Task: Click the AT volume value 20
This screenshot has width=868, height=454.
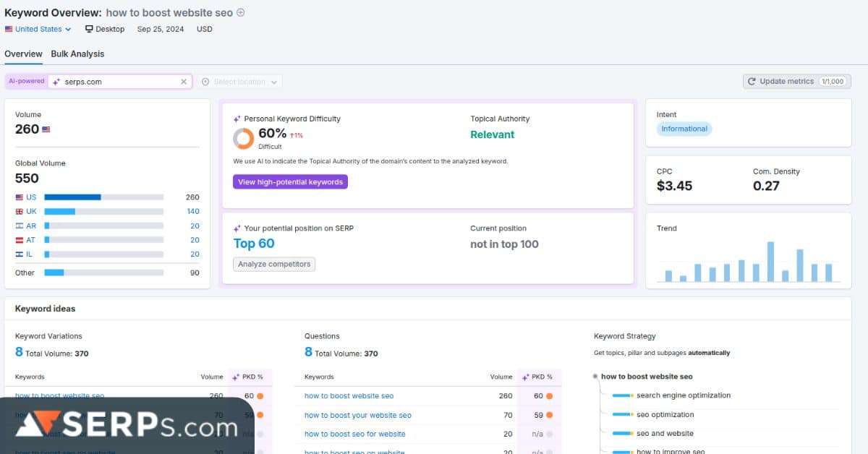Action: (x=195, y=240)
